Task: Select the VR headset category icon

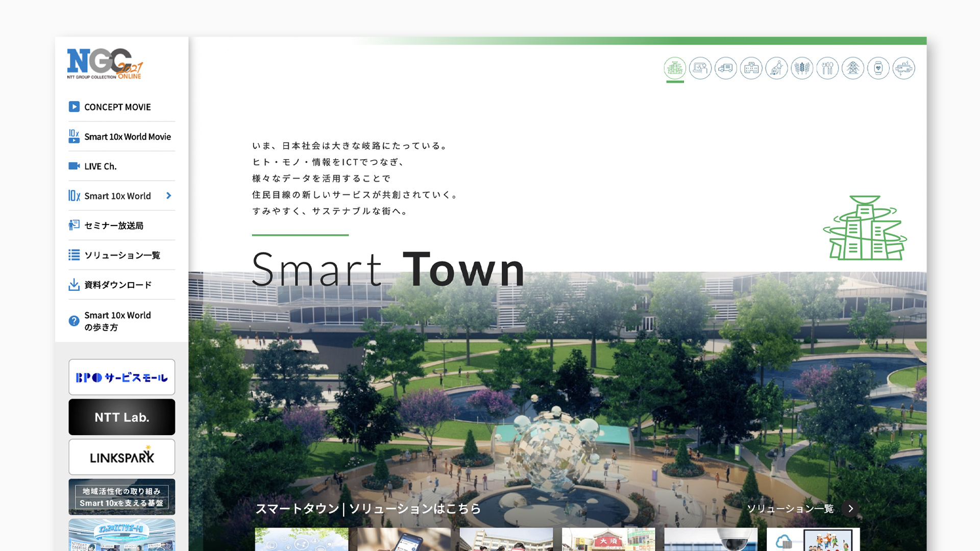Action: 904,68
